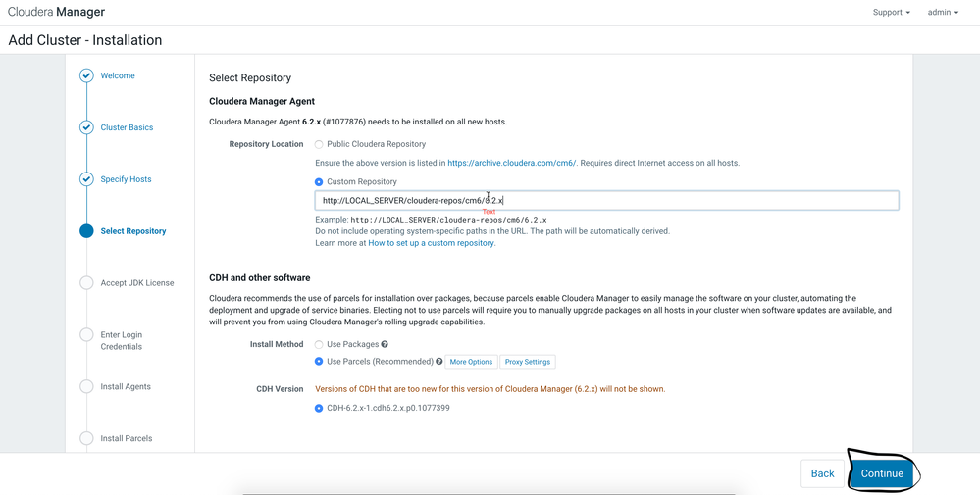Select the Custom Repository radio button
Screen dimensions: 980x495
(x=319, y=182)
